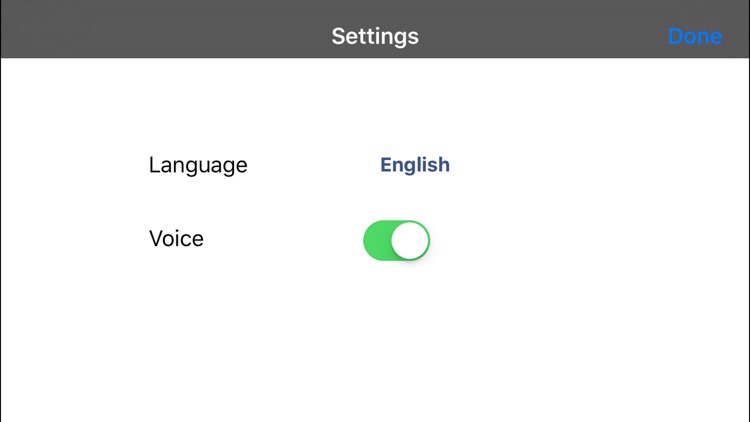Click the dark gray header bar title
Image resolution: width=750 pixels, height=422 pixels.
(375, 36)
